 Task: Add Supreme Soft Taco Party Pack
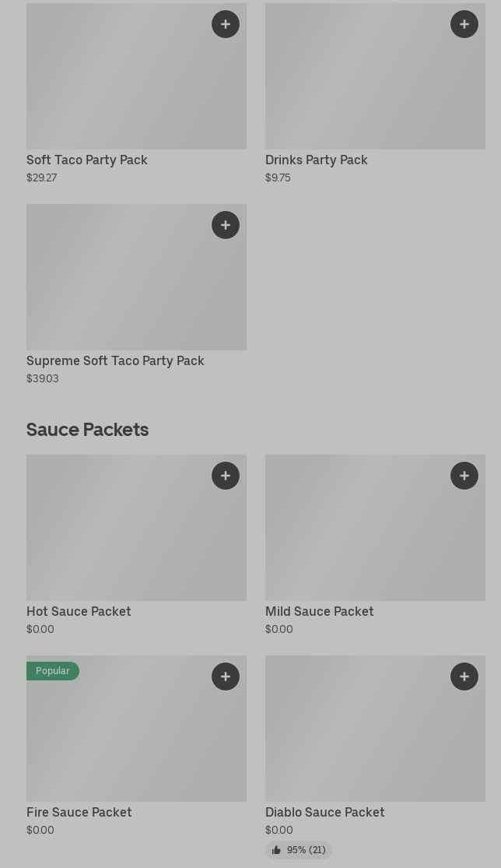226,225
